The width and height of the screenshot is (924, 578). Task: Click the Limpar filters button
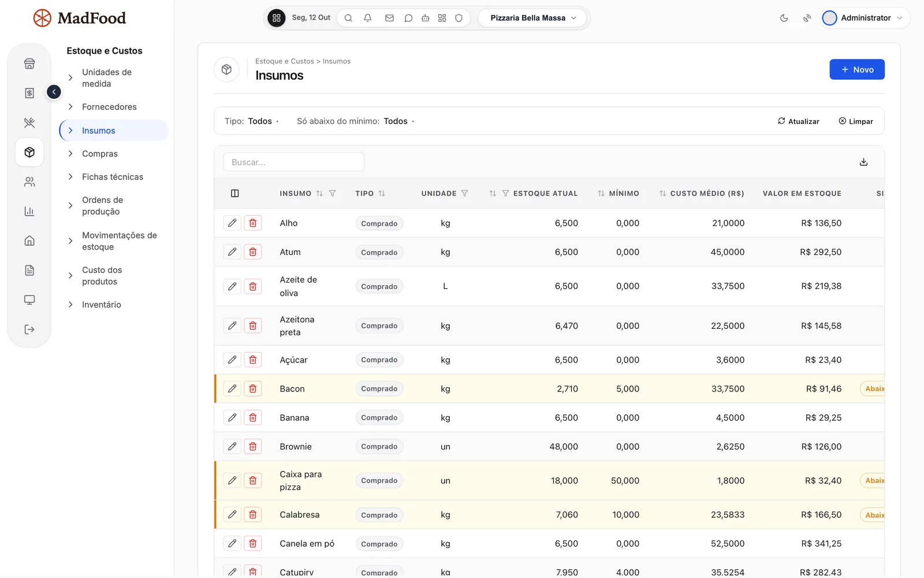pyautogui.click(x=855, y=121)
